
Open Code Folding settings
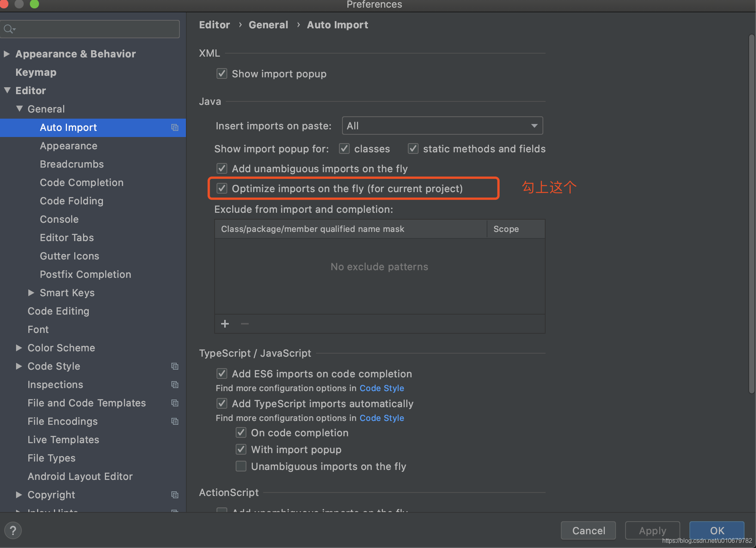click(x=72, y=201)
